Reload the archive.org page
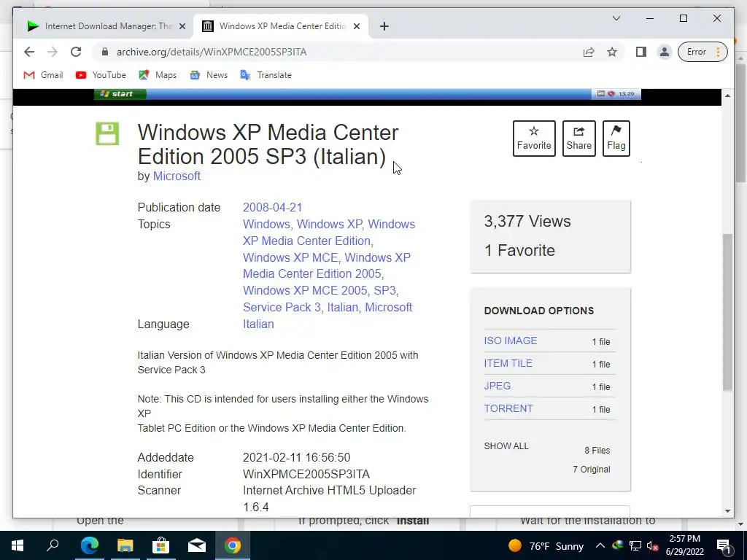747x560 pixels. coord(76,52)
